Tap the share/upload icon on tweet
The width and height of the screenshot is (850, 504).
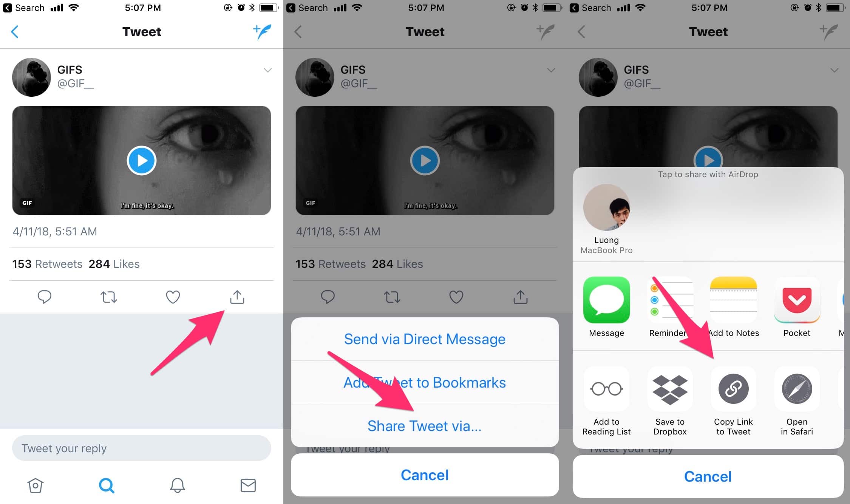pos(237,297)
